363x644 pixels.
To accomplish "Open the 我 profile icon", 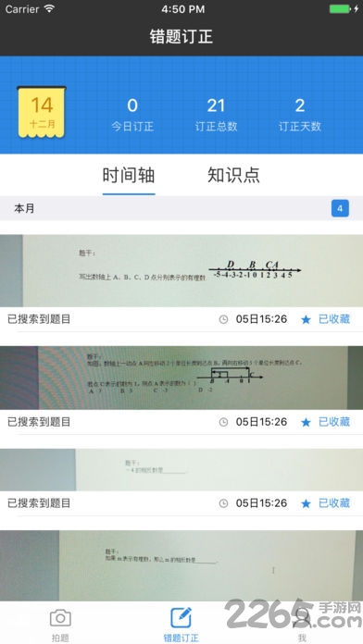I will [x=302, y=617].
